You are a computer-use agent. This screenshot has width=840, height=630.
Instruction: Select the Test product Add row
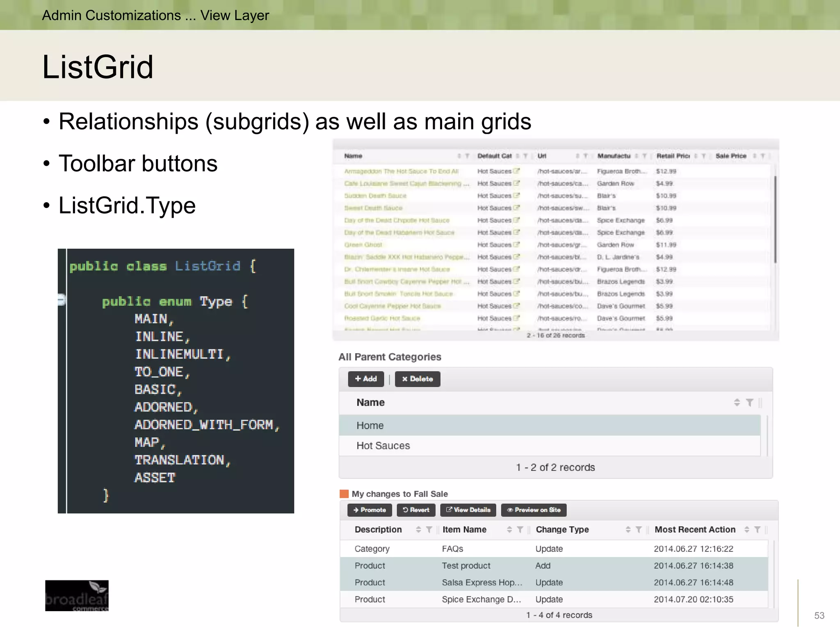554,566
